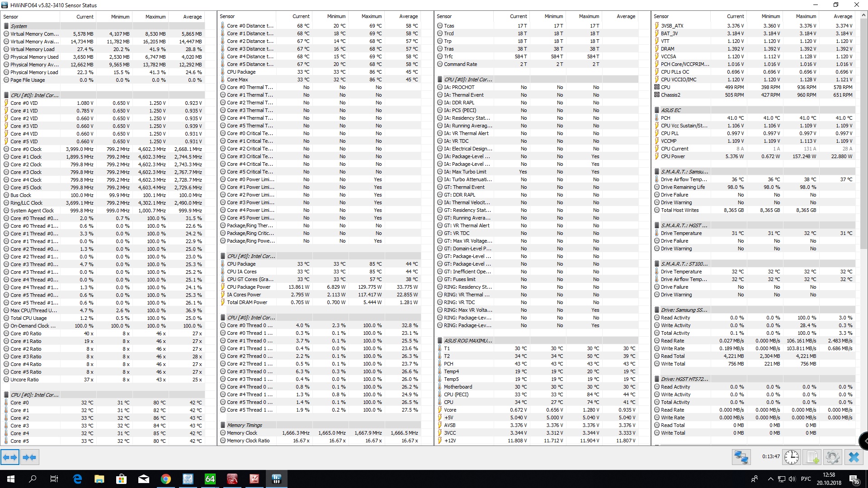Collapse the System sensor group header
This screenshot has height=488, width=868.
tap(19, 26)
